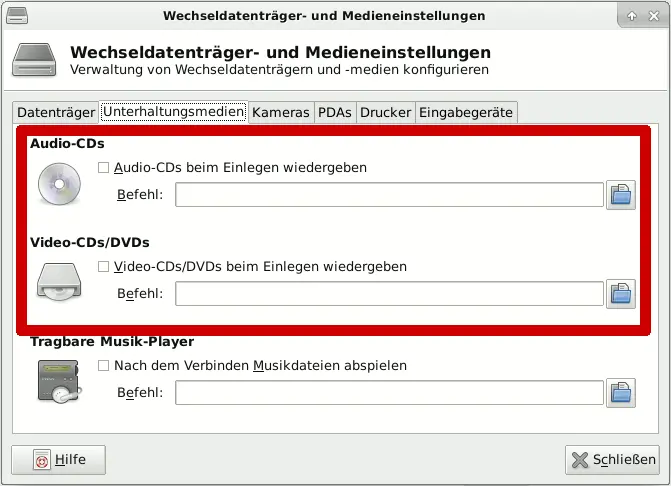Screen dimensions: 671x486
Task: Switch to the Datenträger tab
Action: (x=56, y=112)
